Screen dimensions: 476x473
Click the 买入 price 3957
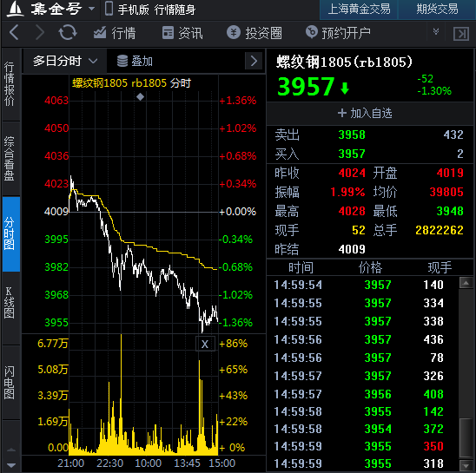[352, 154]
